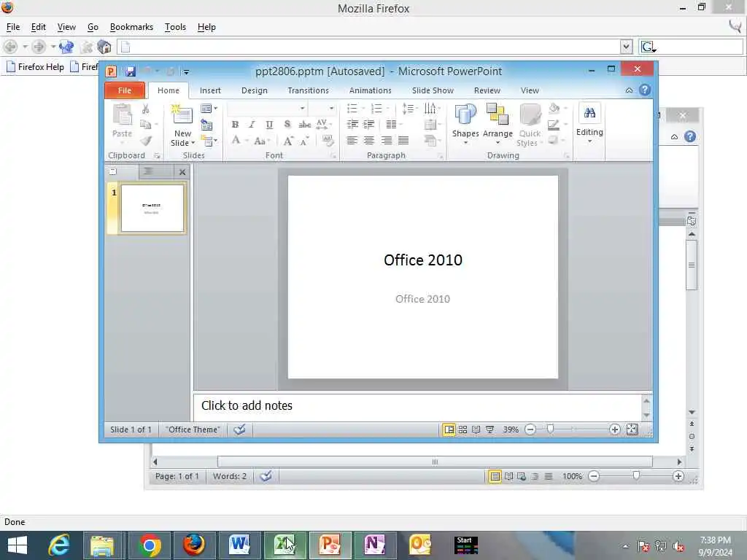Open the Arrange menu
The image size is (747, 560).
tap(498, 125)
